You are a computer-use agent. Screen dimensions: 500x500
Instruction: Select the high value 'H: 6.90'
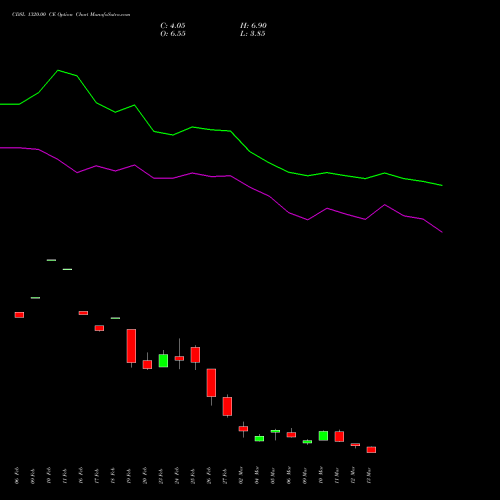click(253, 26)
